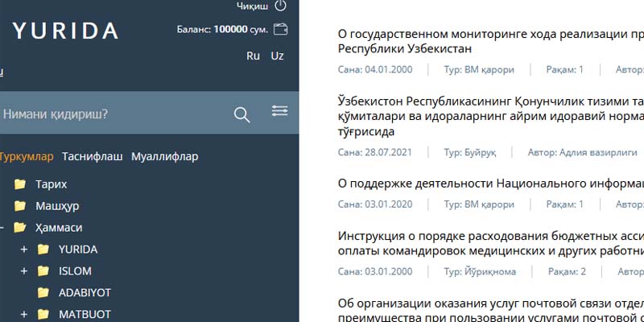Click the YURIDA logo
This screenshot has width=644, height=322.
tap(65, 31)
